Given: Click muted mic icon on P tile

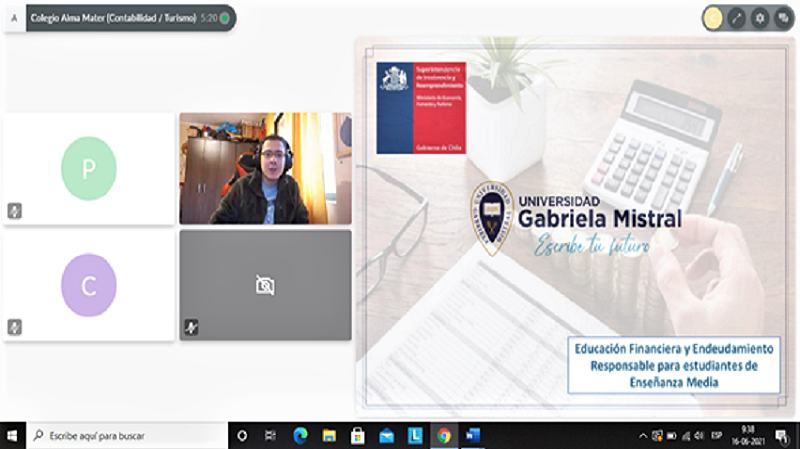Looking at the screenshot, I should (x=15, y=211).
